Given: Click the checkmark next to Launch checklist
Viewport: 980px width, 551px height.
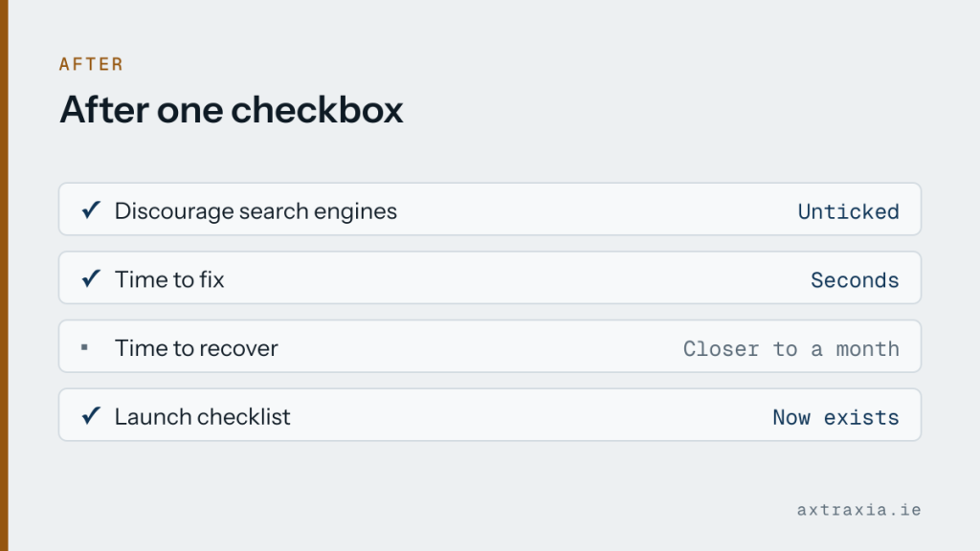Looking at the screenshot, I should 91,416.
